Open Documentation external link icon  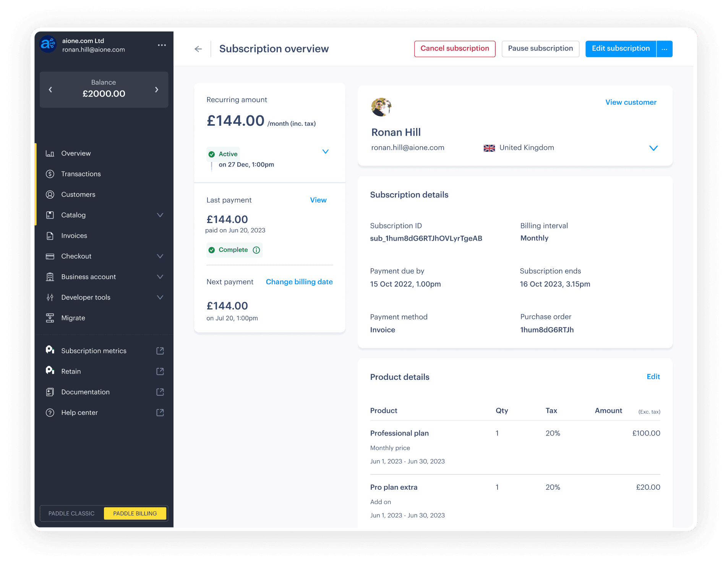pyautogui.click(x=160, y=392)
